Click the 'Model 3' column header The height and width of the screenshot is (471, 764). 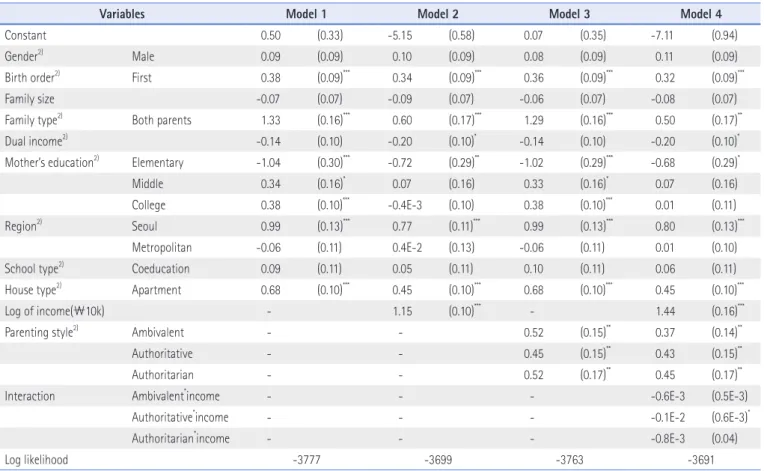coord(569,14)
